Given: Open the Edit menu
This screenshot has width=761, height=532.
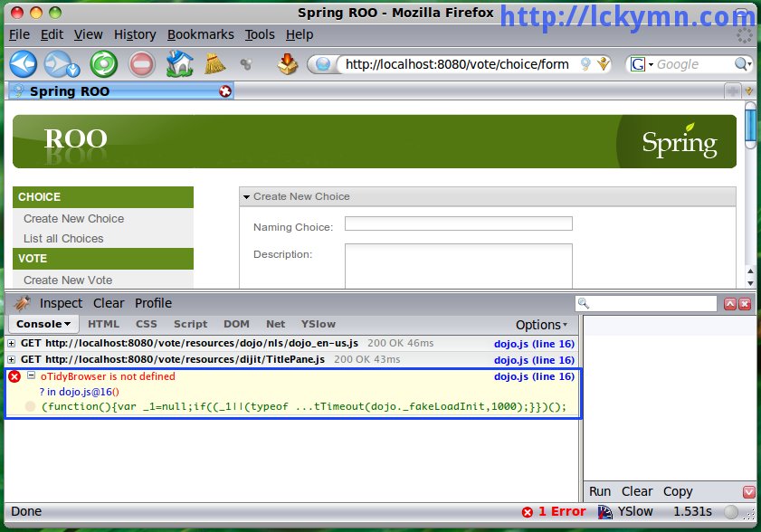Looking at the screenshot, I should pyautogui.click(x=52, y=35).
